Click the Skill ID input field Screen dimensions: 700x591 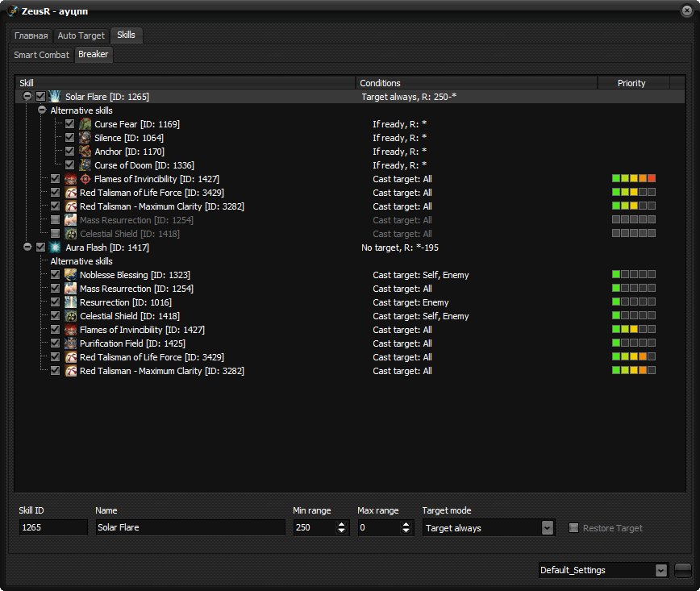click(53, 527)
